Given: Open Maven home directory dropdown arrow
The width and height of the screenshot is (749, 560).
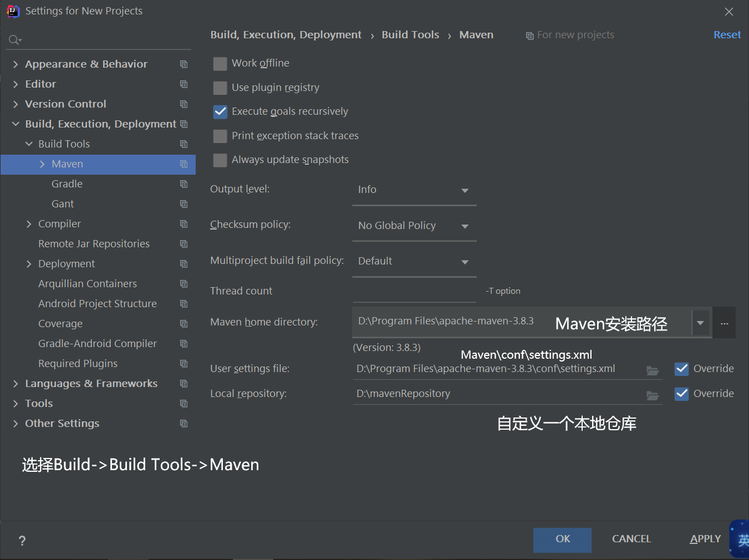Looking at the screenshot, I should 700,323.
